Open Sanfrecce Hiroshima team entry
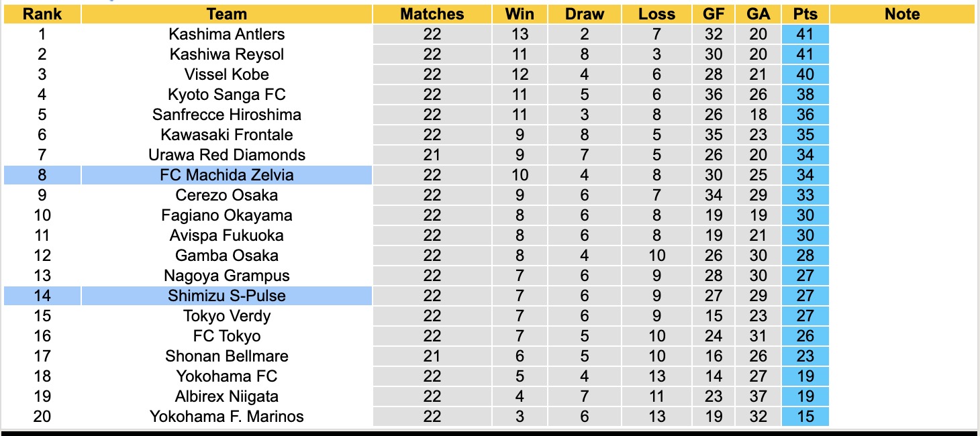Viewport: 980px width, 436px height. 227,115
